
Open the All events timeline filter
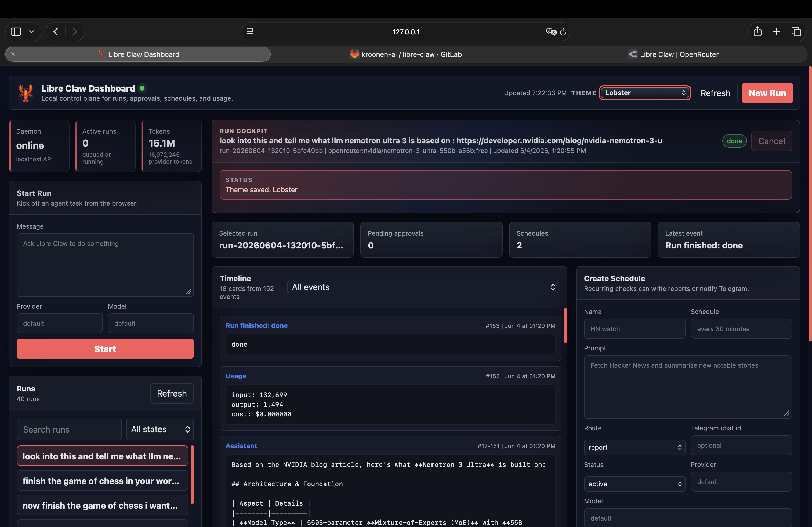(423, 287)
